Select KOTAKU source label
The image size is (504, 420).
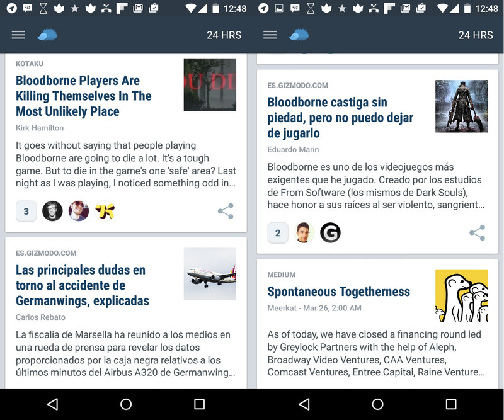[30, 64]
